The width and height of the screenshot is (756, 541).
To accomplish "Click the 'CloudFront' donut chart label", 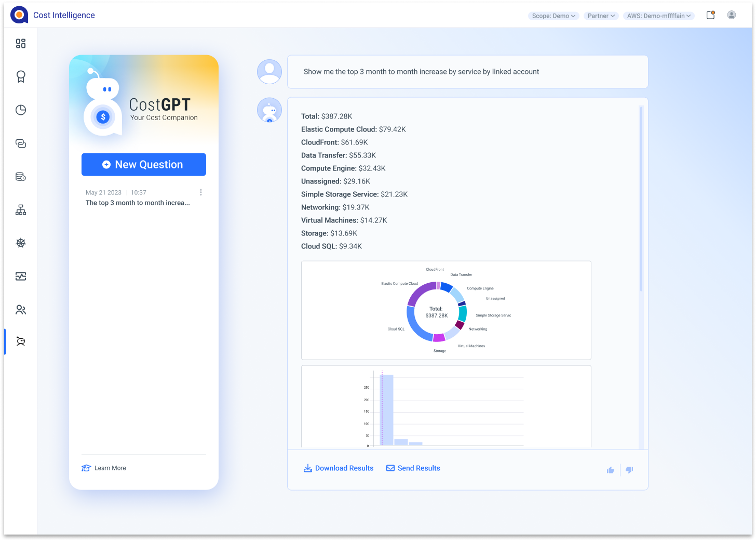I will point(435,270).
